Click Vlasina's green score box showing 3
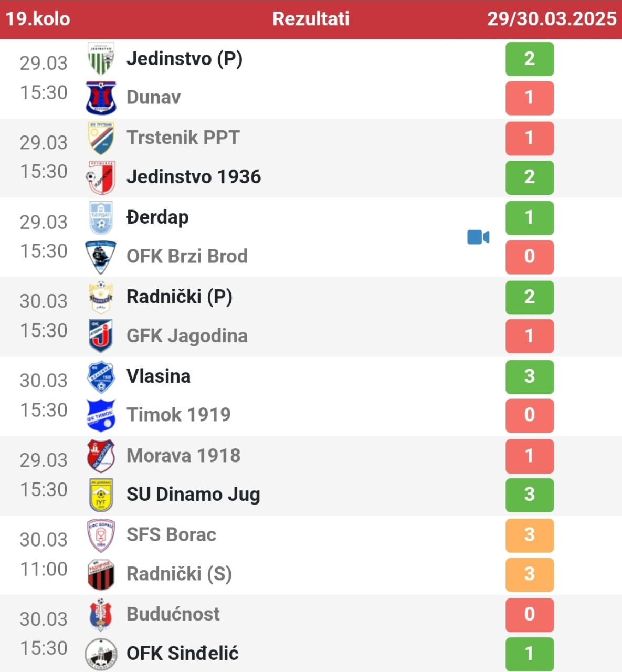 pyautogui.click(x=529, y=376)
